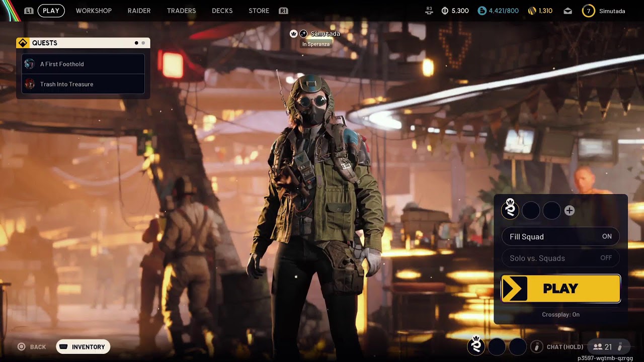This screenshot has width=644, height=362.
Task: Open the STORE tab
Action: [259, 11]
